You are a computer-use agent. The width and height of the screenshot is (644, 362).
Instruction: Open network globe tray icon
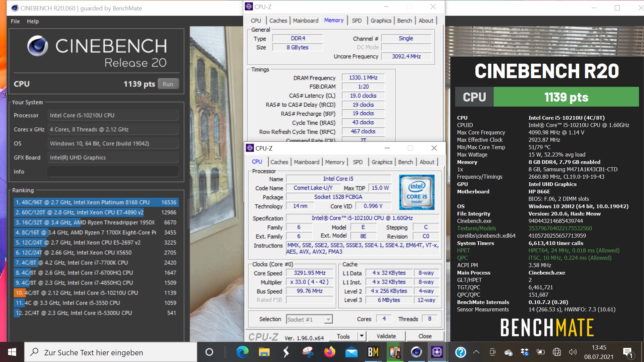557,352
